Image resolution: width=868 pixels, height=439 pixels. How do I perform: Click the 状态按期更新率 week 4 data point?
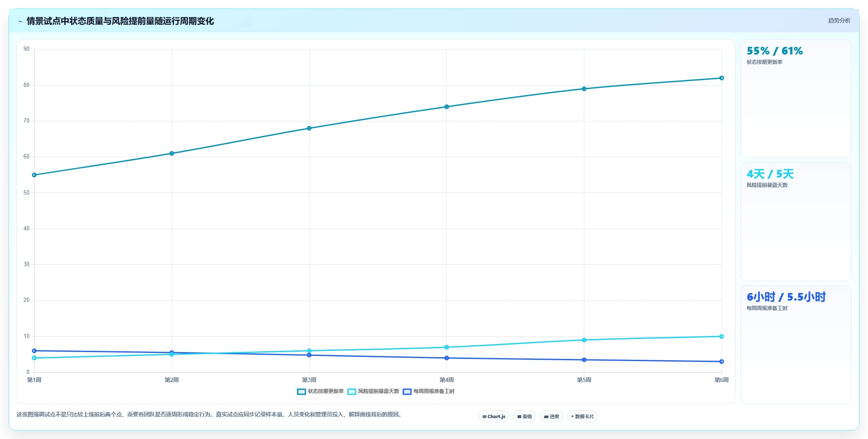click(x=446, y=107)
